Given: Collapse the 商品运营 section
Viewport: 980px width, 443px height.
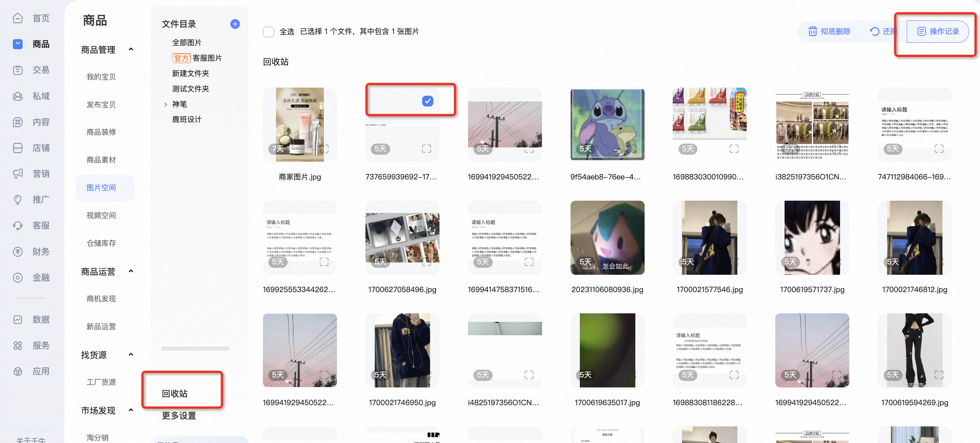Looking at the screenshot, I should 131,271.
